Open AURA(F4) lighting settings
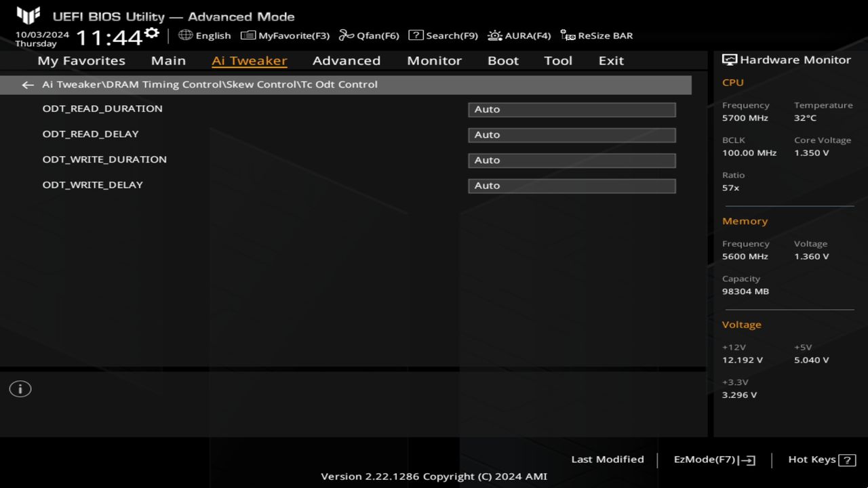Screen dimensions: 868x488 pyautogui.click(x=519, y=35)
